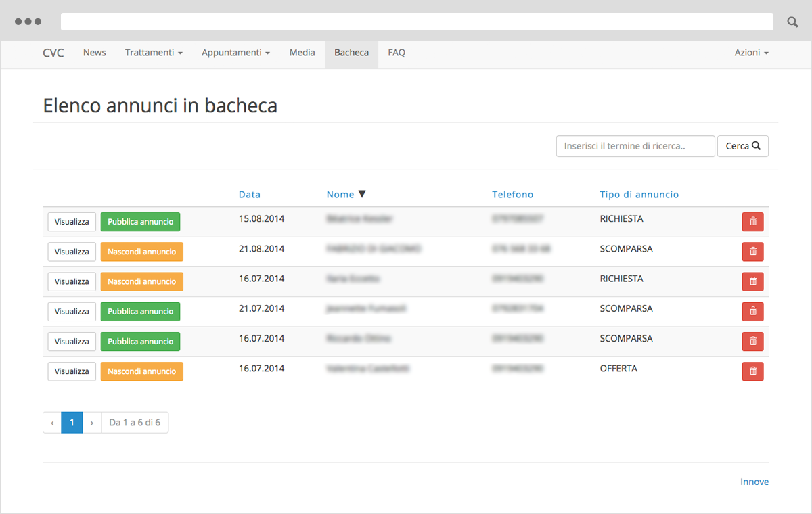Hide the 21.08.2014 announcement
The width and height of the screenshot is (812, 514).
coord(141,252)
